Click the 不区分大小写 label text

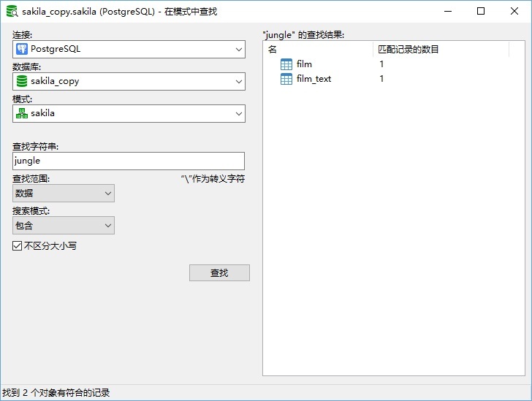pos(50,245)
